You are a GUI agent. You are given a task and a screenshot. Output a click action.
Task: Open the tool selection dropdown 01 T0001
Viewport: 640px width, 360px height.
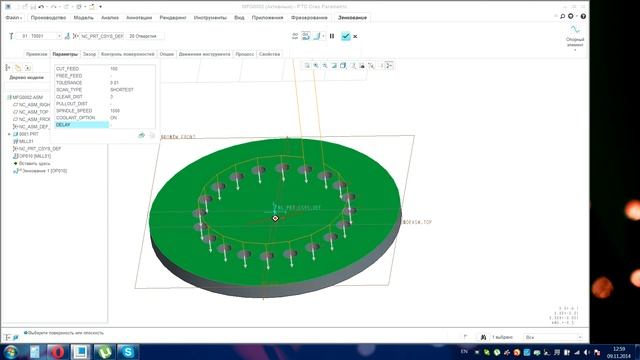coord(40,36)
